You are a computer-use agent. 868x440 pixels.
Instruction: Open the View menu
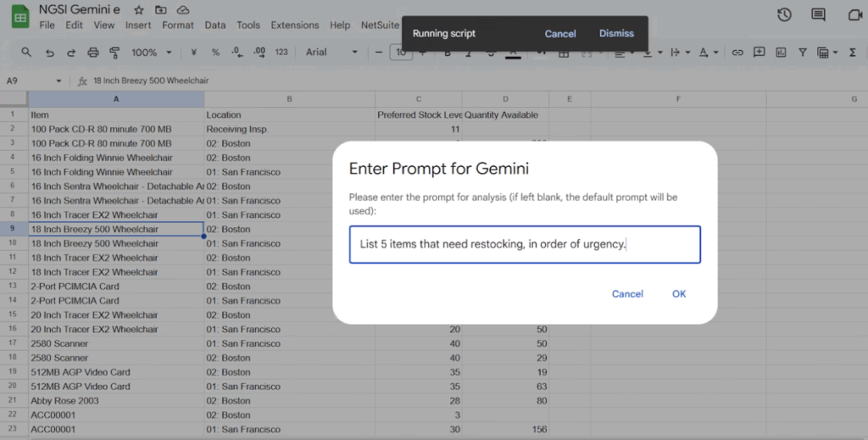click(x=103, y=25)
